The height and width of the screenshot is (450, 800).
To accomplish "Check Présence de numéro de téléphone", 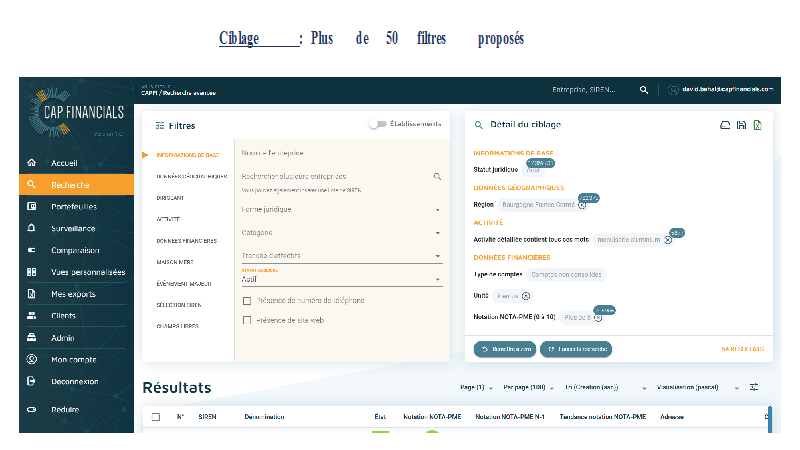I will pyautogui.click(x=247, y=300).
